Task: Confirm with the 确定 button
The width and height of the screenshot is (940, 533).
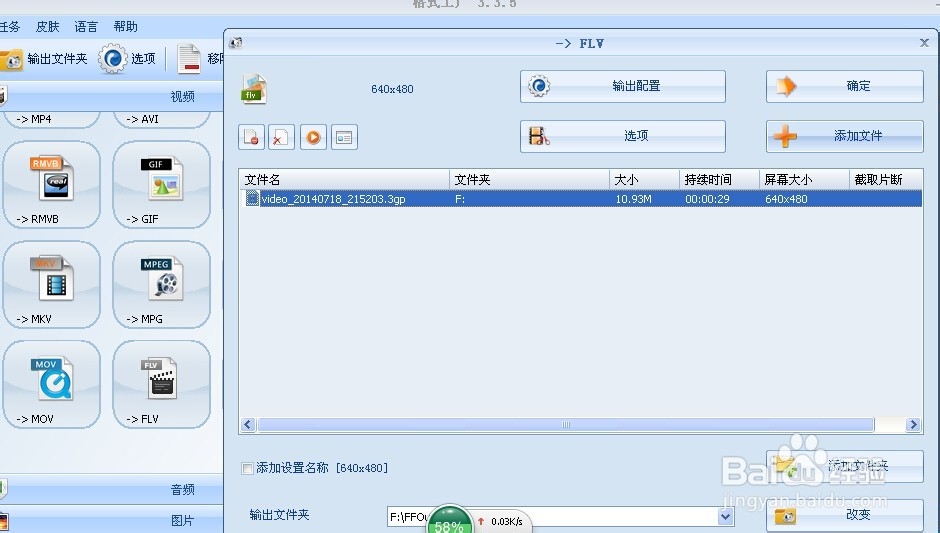Action: click(x=844, y=86)
